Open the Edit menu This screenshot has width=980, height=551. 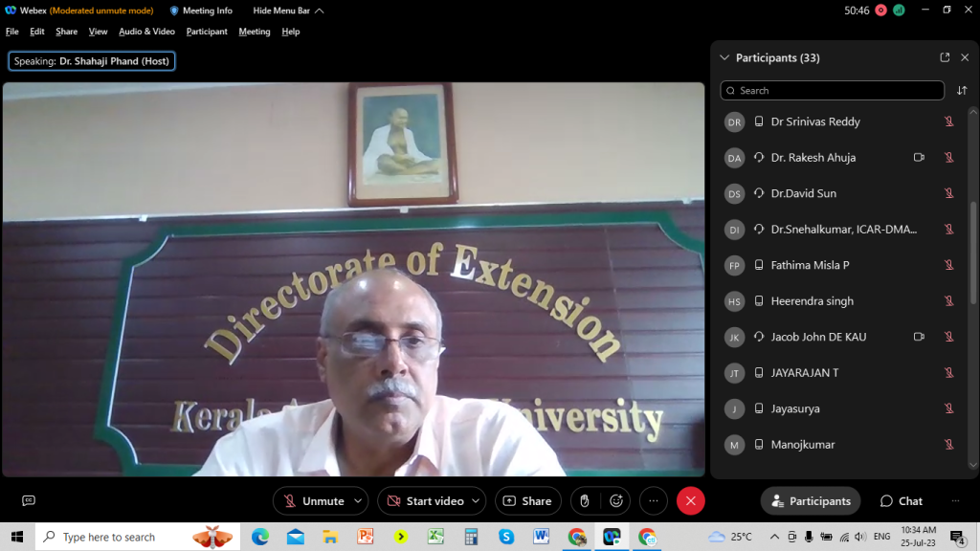click(x=37, y=32)
